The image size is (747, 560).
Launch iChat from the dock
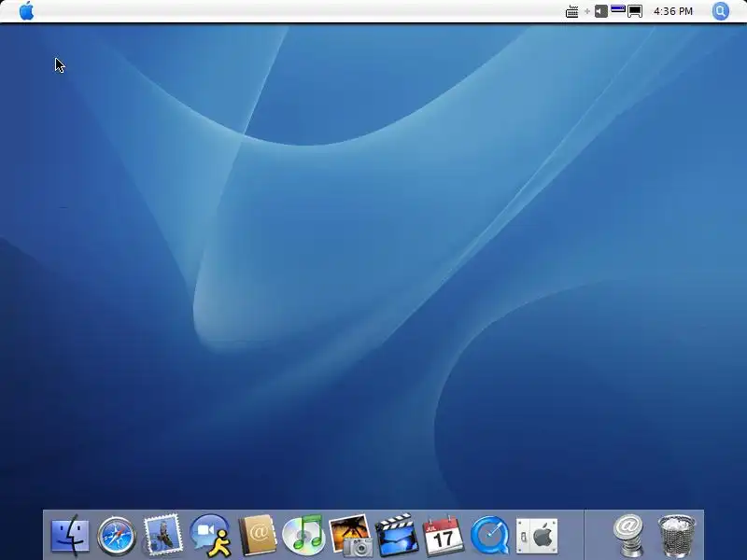[210, 535]
